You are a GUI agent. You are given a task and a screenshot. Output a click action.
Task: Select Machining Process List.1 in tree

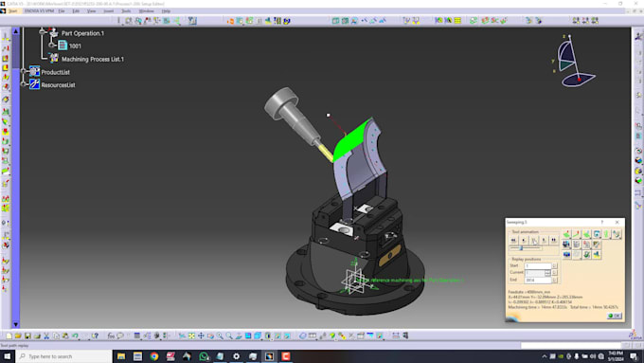(93, 59)
